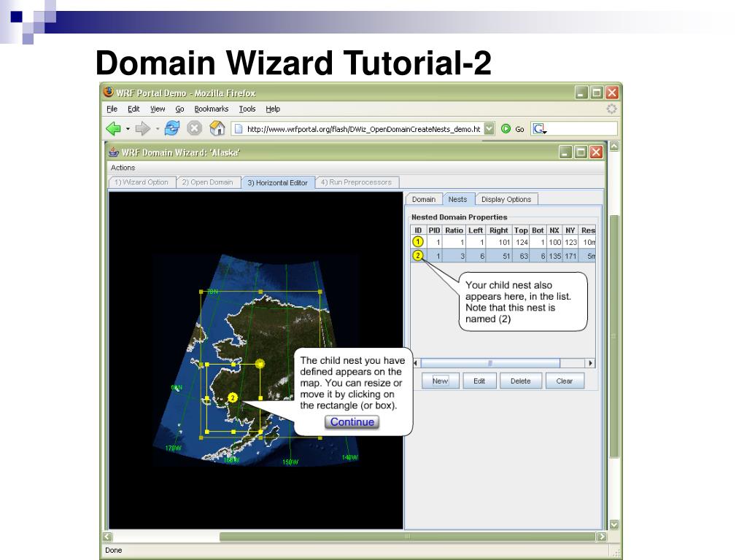Image resolution: width=747 pixels, height=560 pixels.
Task: Click the Bot column header
Action: 538,230
